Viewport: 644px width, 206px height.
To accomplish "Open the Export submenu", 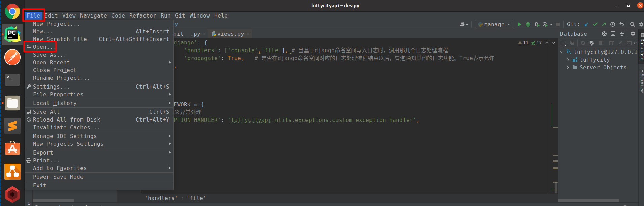I will pyautogui.click(x=99, y=153).
